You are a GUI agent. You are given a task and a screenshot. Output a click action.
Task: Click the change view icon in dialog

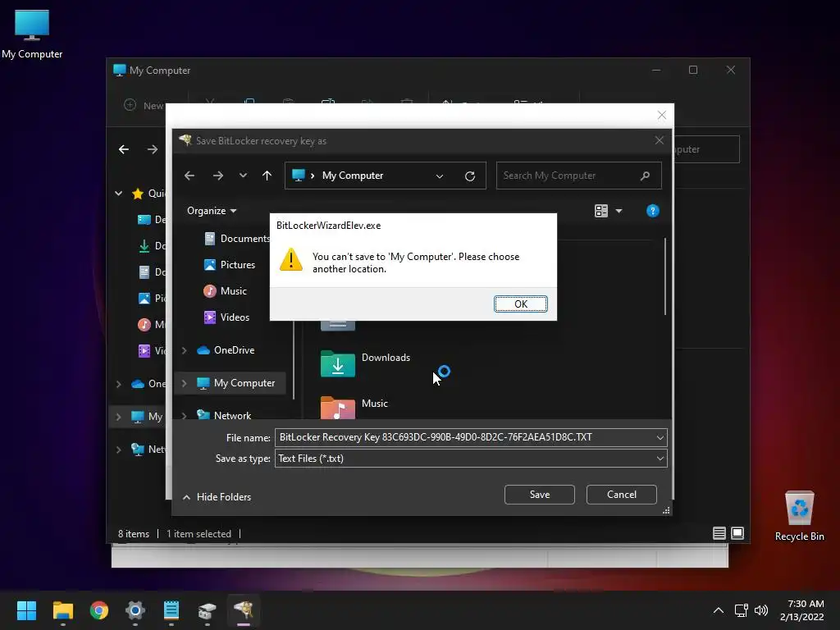tap(601, 211)
